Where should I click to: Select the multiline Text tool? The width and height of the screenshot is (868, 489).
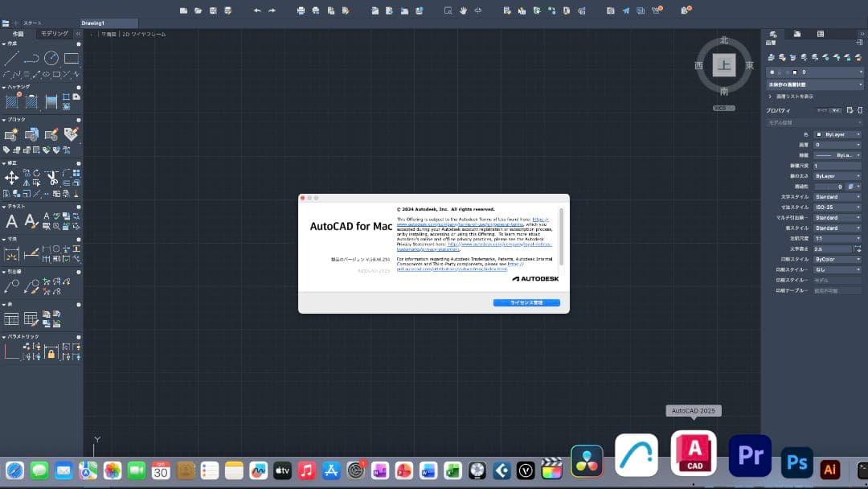click(x=11, y=221)
